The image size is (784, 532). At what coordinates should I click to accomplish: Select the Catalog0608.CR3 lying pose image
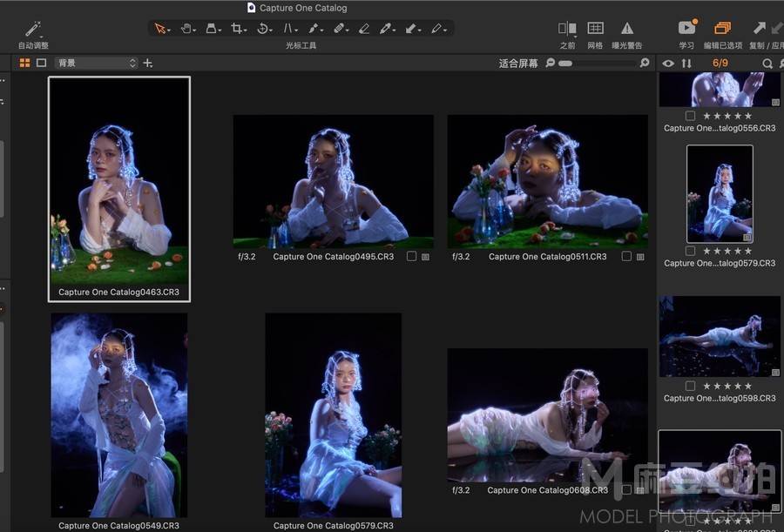click(x=548, y=415)
